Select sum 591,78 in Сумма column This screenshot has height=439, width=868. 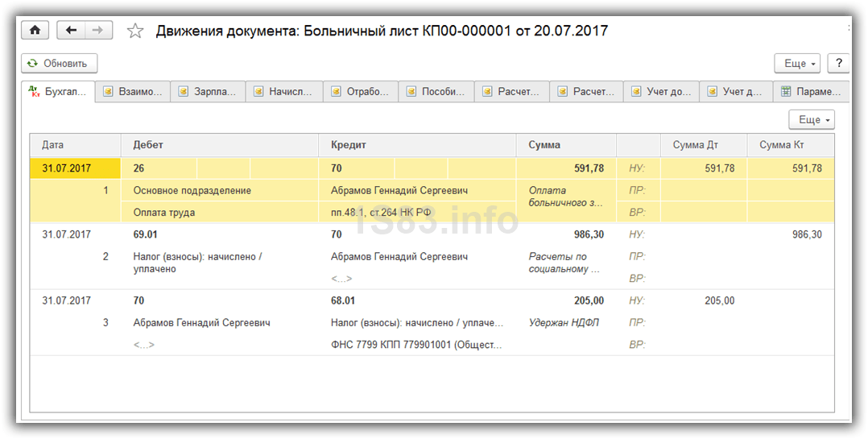566,168
